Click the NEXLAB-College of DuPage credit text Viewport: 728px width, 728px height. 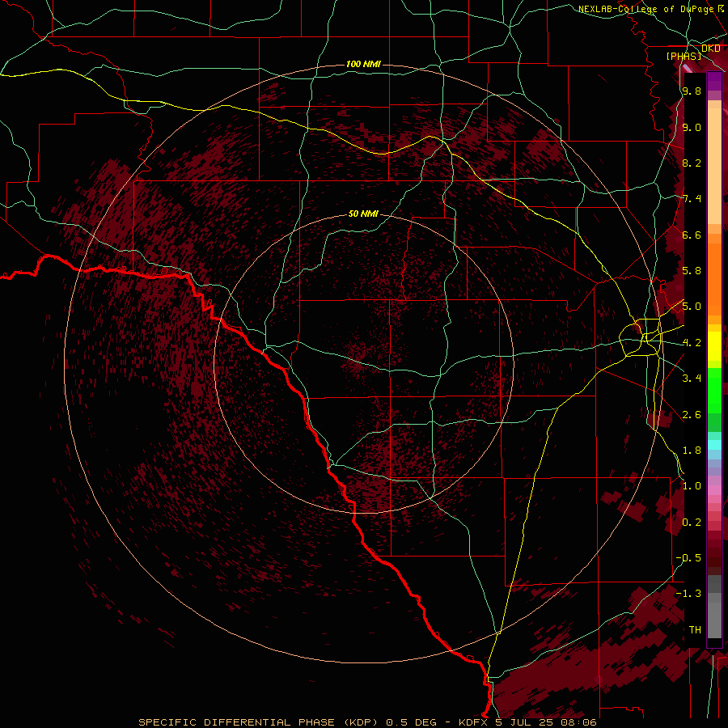pos(648,9)
